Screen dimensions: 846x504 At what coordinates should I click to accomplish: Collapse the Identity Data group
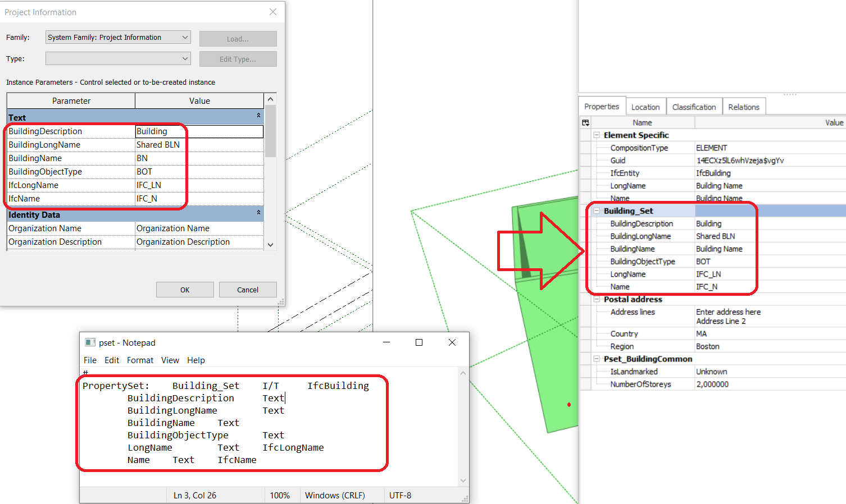point(257,214)
